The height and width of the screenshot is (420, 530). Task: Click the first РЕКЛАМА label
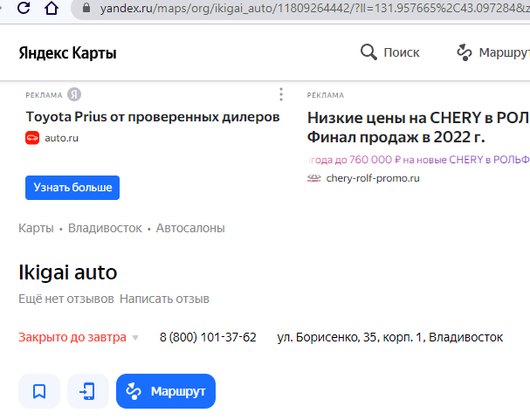coord(44,95)
